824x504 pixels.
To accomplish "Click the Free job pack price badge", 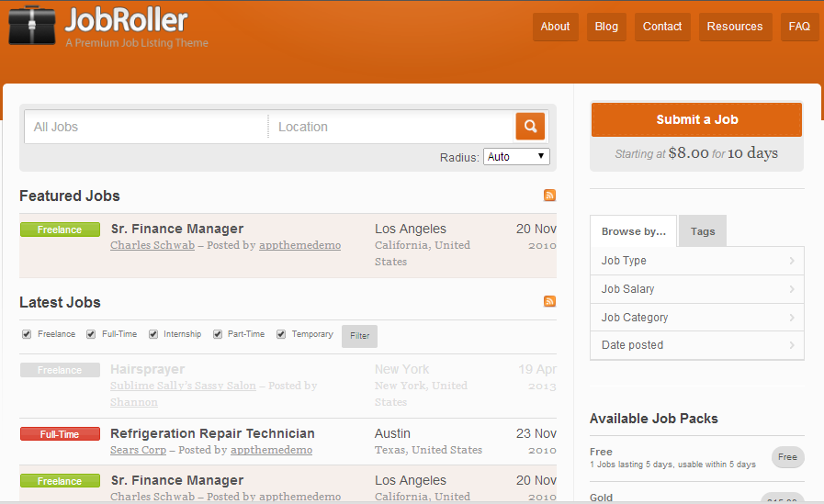I will tap(787, 457).
